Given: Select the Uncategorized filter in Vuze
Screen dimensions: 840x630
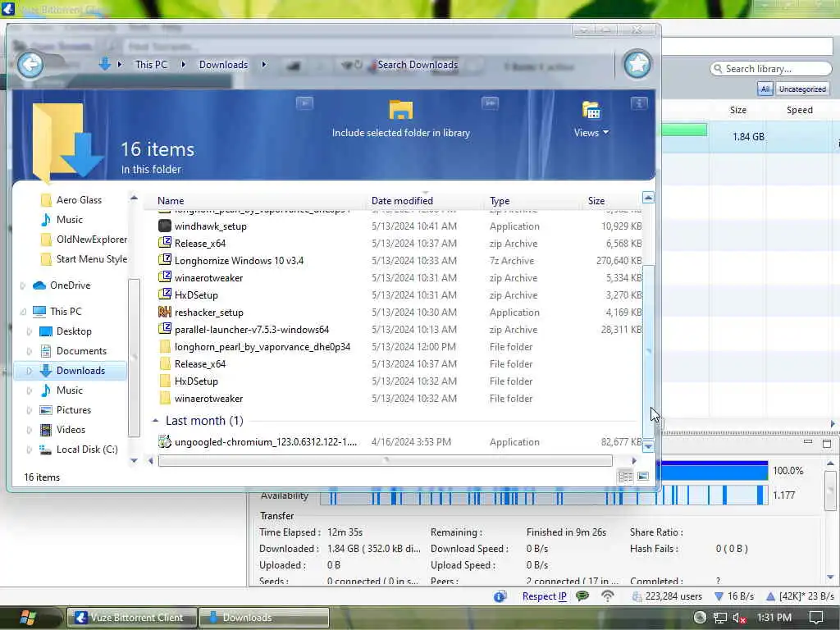Looking at the screenshot, I should tap(802, 89).
